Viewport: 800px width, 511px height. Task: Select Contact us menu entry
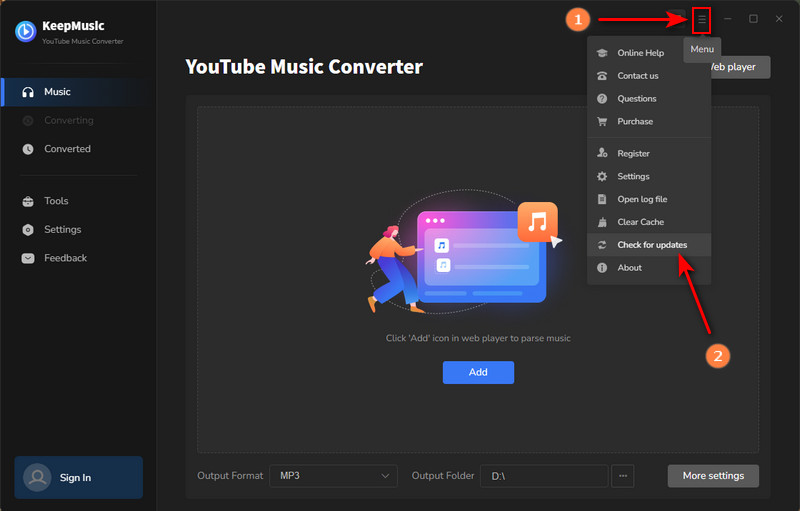click(x=648, y=76)
